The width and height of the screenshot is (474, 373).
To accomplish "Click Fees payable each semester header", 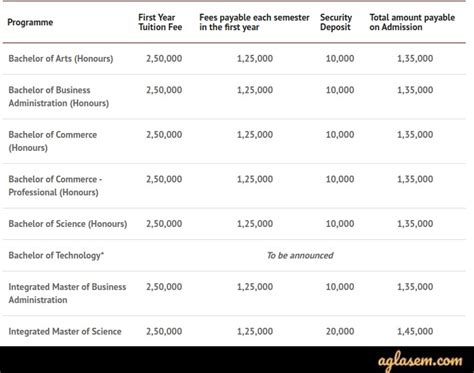I will (254, 22).
